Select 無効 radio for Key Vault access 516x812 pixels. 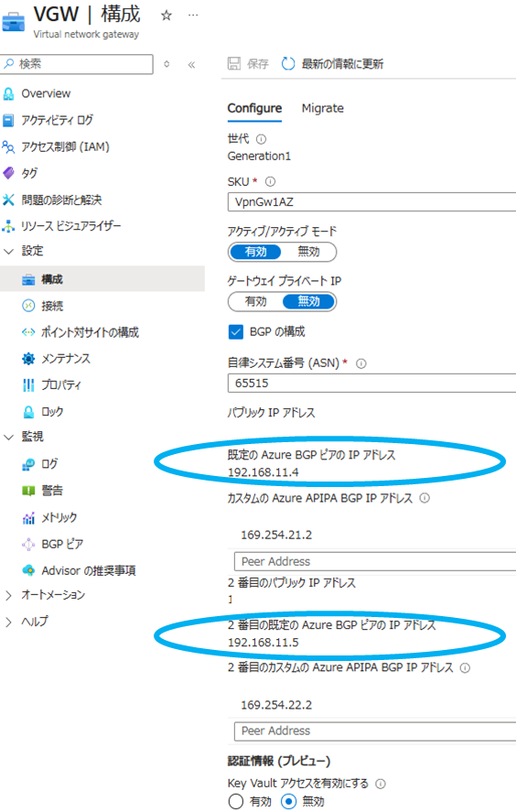click(x=288, y=802)
